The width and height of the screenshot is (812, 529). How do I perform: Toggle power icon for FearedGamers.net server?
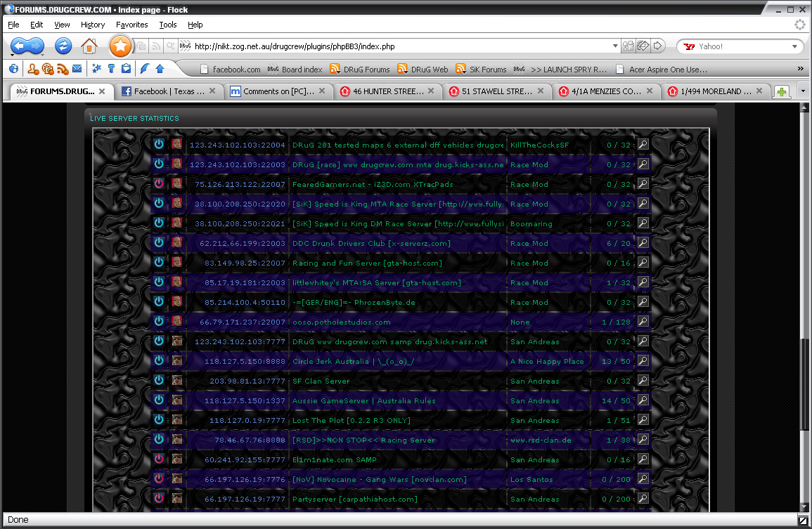(x=159, y=183)
